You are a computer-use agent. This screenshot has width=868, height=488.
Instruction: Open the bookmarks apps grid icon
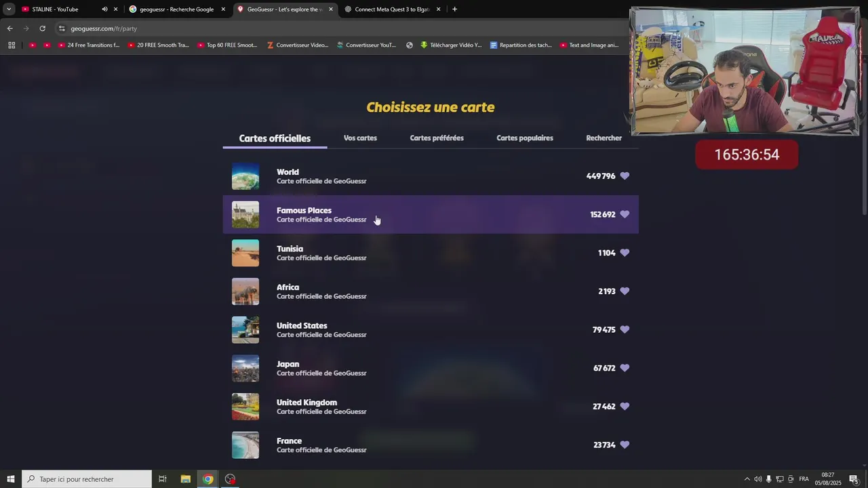point(12,45)
